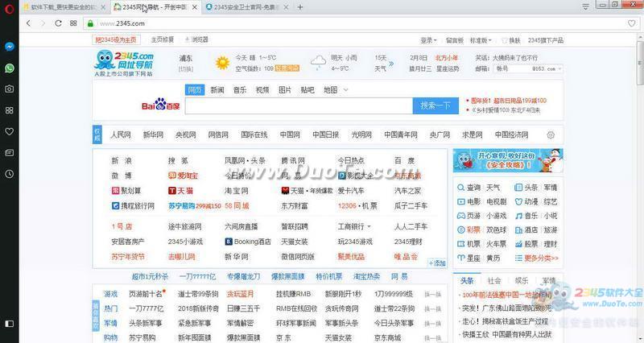644x343 pixels.
Task: Expand the 工商银行 dropdown arrow
Action: [x=369, y=227]
